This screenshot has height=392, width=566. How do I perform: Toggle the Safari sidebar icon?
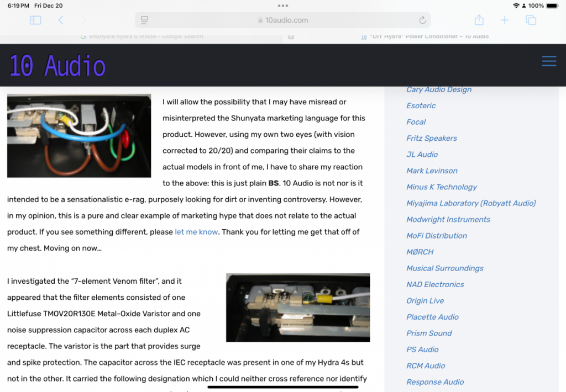[x=35, y=20]
